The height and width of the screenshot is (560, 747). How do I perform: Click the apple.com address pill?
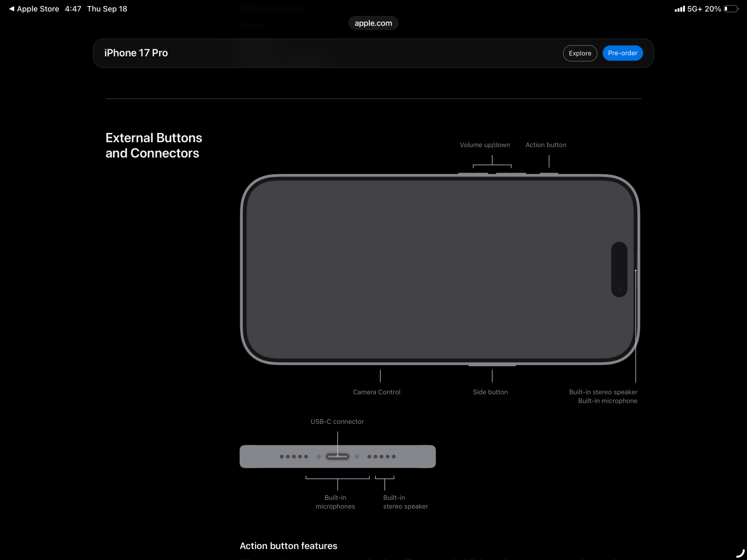[x=373, y=23]
